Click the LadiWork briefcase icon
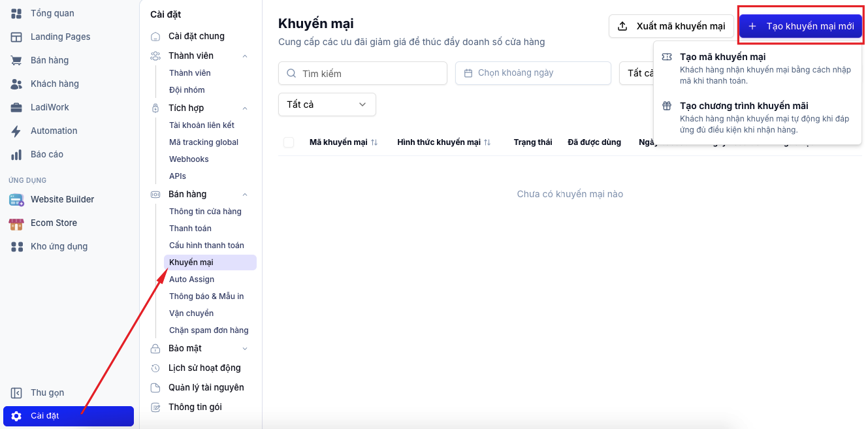Image resolution: width=868 pixels, height=429 pixels. pyautogui.click(x=17, y=107)
